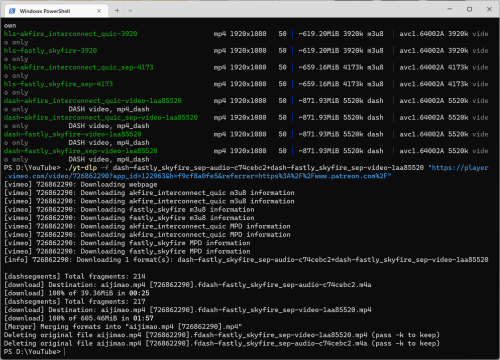Click the Destination line ending in video-1aa85520.mp4
500x360 pixels.
188,310
